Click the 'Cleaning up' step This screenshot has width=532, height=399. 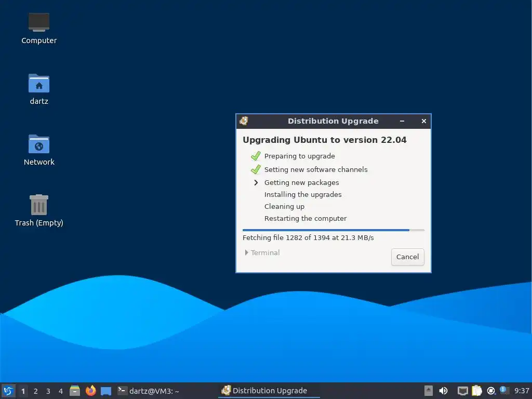pyautogui.click(x=284, y=206)
